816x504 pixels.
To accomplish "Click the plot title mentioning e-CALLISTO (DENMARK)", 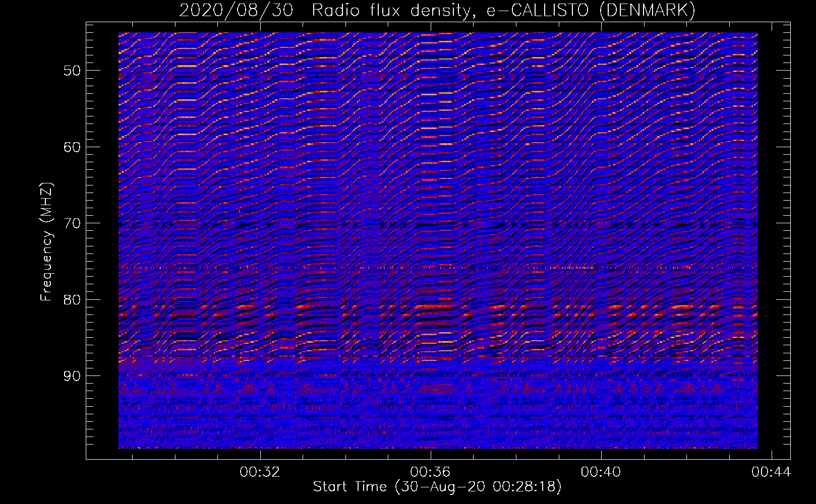I will pos(437,10).
